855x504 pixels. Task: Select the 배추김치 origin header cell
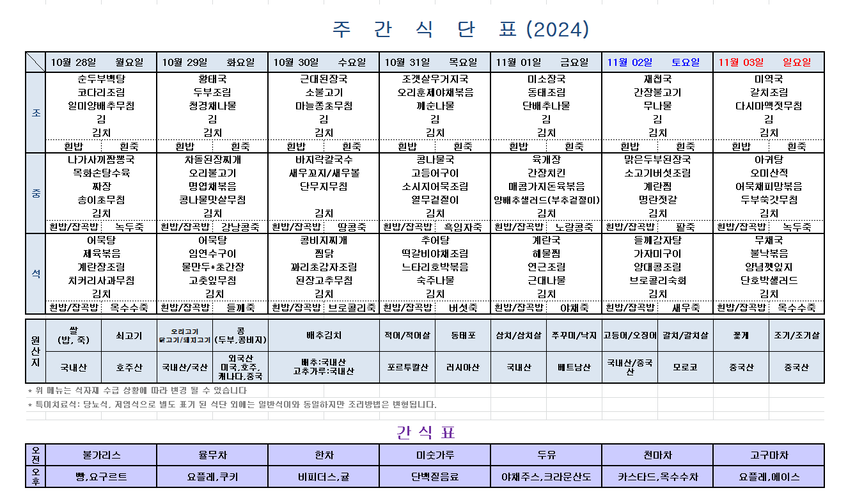pyautogui.click(x=324, y=335)
